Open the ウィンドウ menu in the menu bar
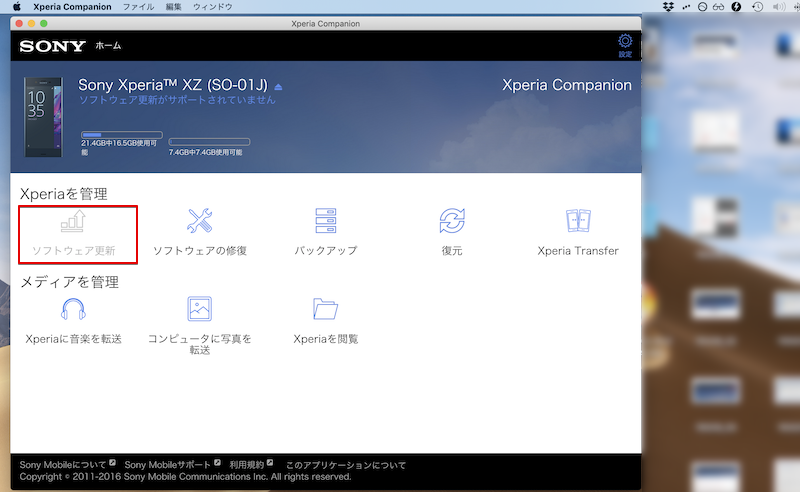The image size is (800, 492). (212, 7)
